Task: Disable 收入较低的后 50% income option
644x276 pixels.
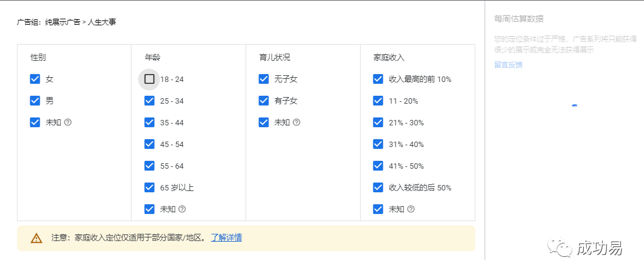Action: tap(378, 187)
